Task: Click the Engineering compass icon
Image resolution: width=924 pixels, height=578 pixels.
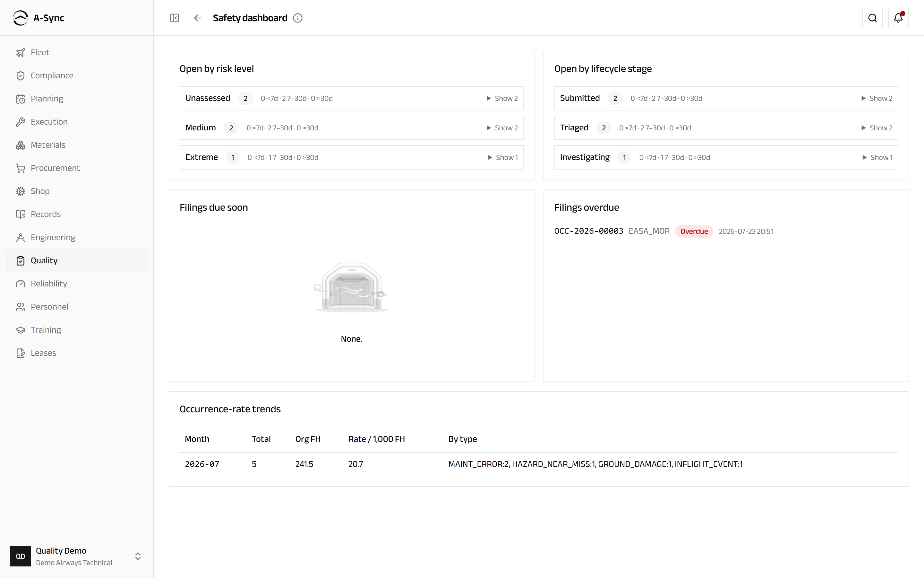Action: pyautogui.click(x=21, y=238)
